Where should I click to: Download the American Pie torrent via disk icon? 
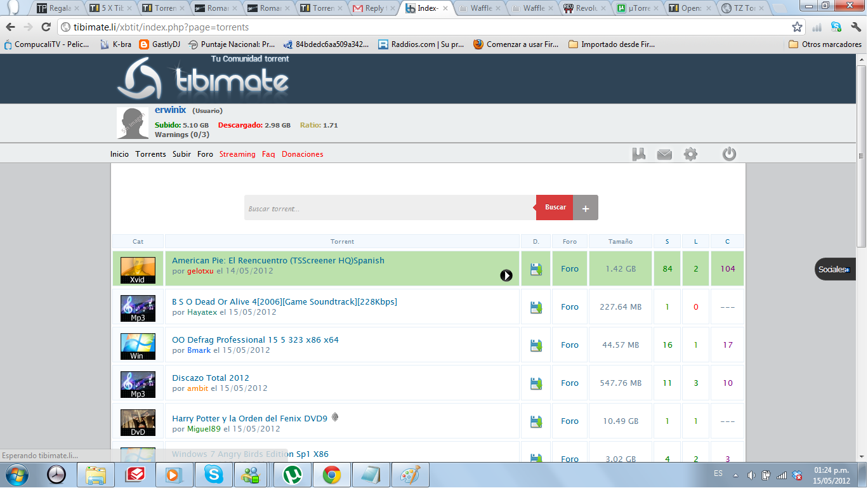[x=536, y=269]
